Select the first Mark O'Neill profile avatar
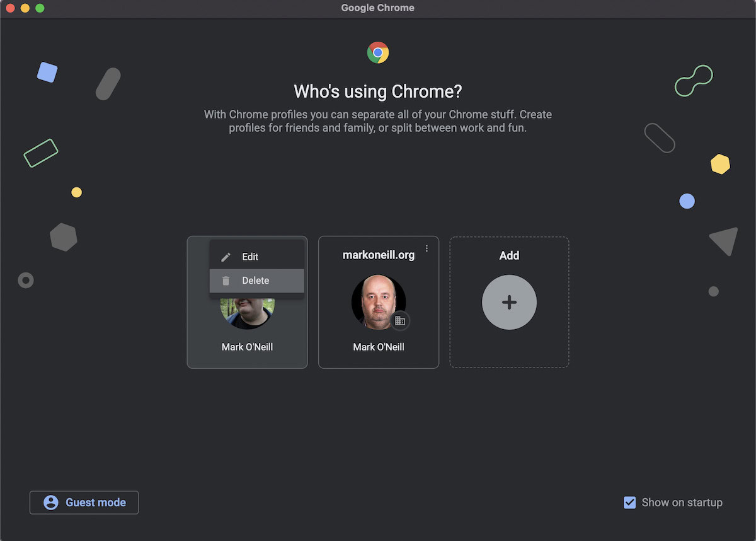Viewport: 756px width, 541px height. (247, 314)
